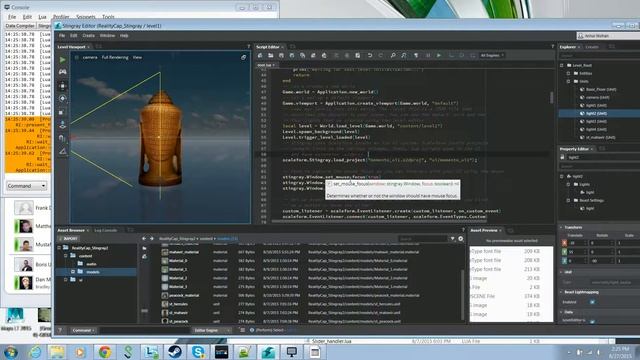Screen dimensions: 640x360
Task: Open Google Chrome from the taskbar
Action: pyautogui.click(x=104, y=352)
